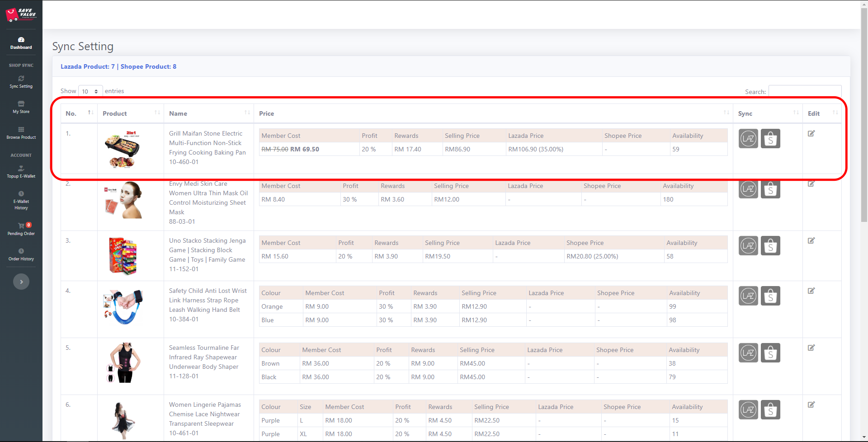Open Browse Product in the sidebar
The width and height of the screenshot is (868, 442).
(21, 133)
